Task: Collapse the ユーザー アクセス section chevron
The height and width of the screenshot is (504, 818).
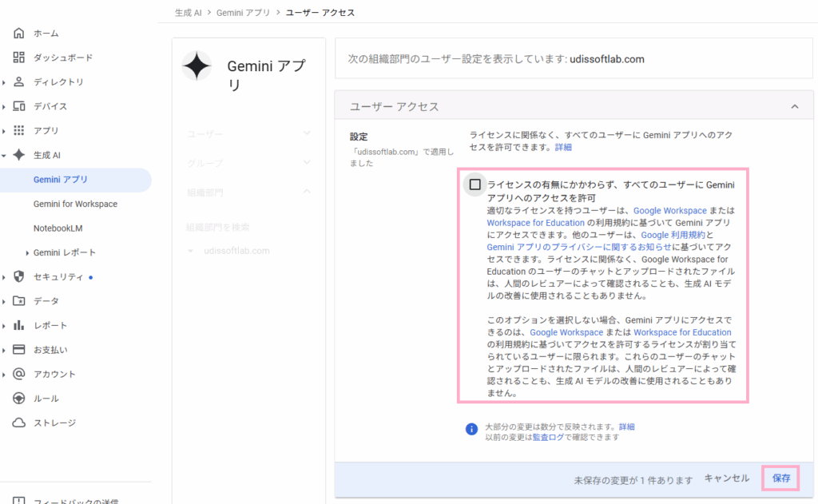Action: tap(795, 106)
